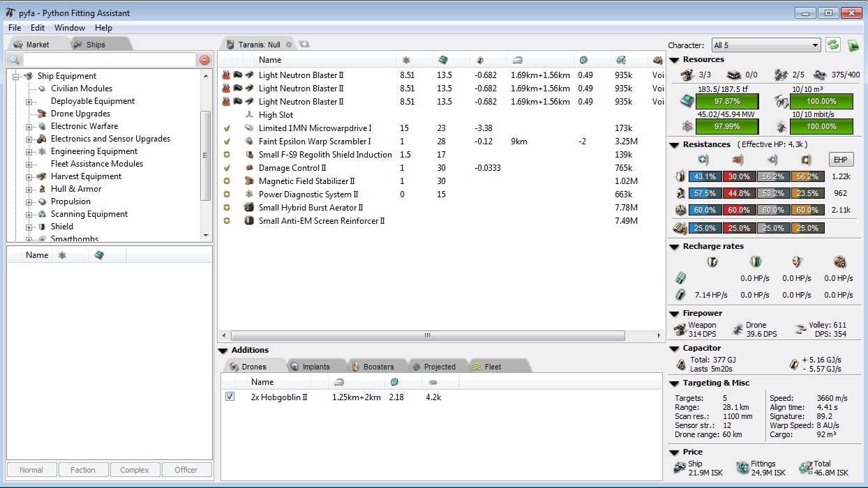Screen dimensions: 868x488
Task: Collapse the Resistances panel
Action: [674, 145]
